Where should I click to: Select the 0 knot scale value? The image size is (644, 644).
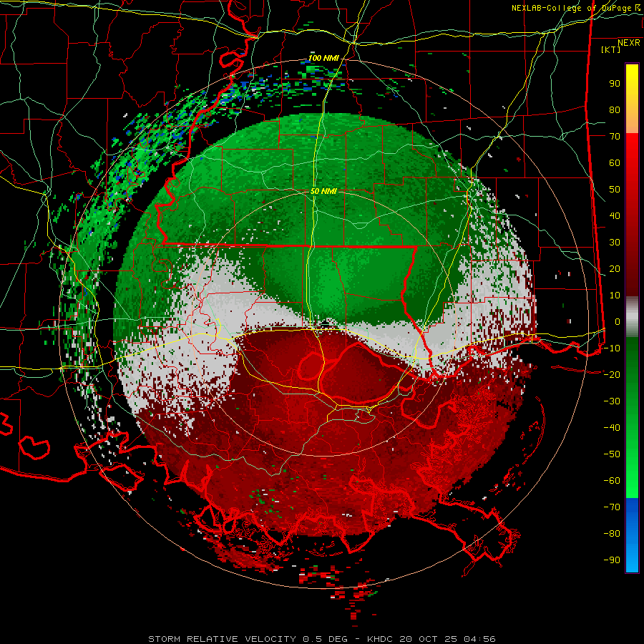pyautogui.click(x=618, y=321)
